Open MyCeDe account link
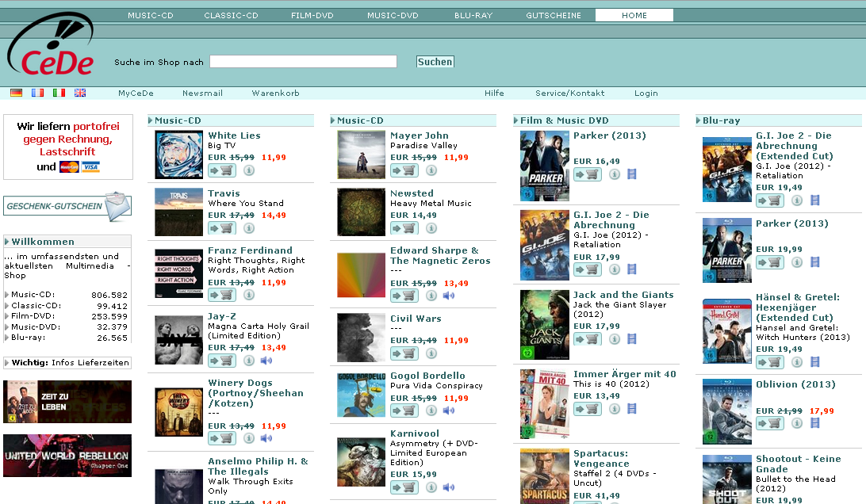The height and width of the screenshot is (504, 866). pyautogui.click(x=136, y=94)
